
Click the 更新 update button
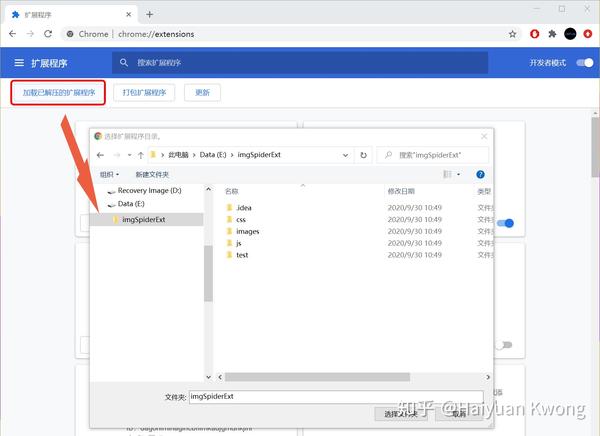(202, 92)
